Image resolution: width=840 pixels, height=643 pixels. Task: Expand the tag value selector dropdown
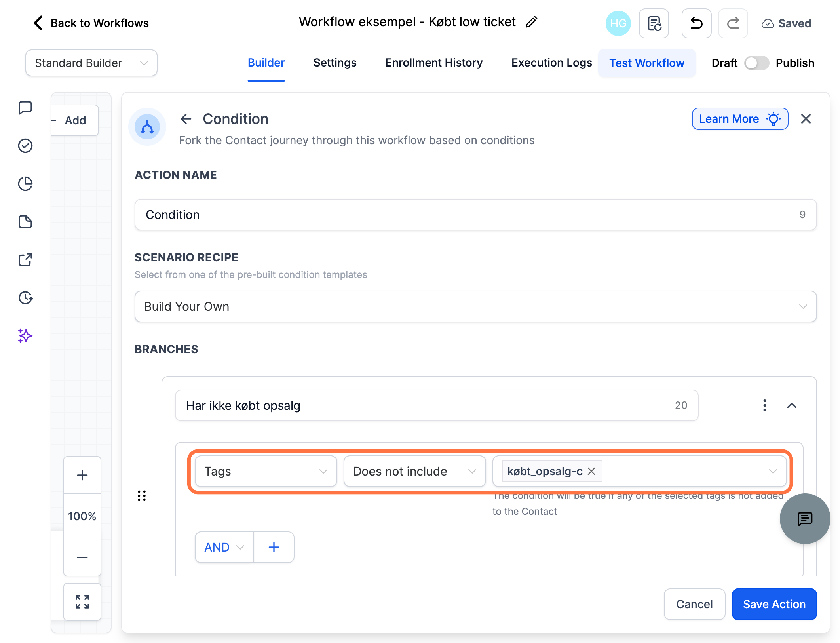773,471
